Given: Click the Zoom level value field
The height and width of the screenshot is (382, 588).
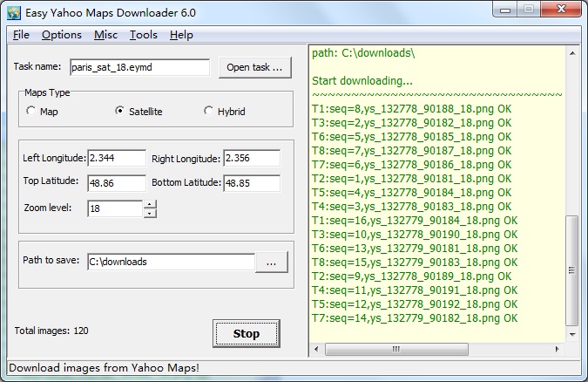Looking at the screenshot, I should coord(115,208).
